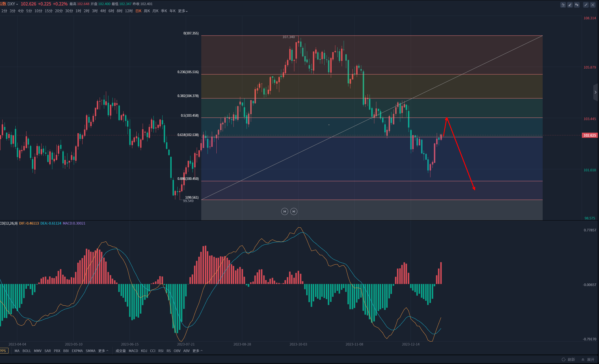Viewport: 599px width, 364px height.
Task: Click the candlestick chart style icon
Action: pyautogui.click(x=577, y=5)
